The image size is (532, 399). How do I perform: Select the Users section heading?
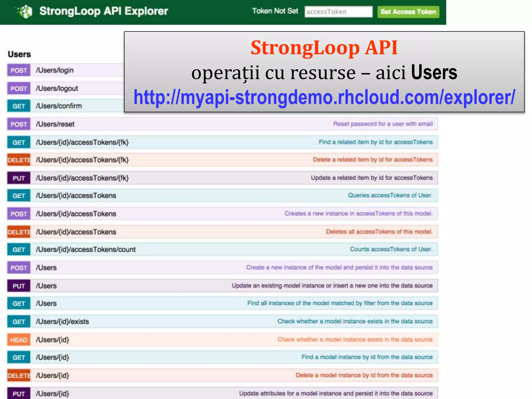(x=19, y=54)
